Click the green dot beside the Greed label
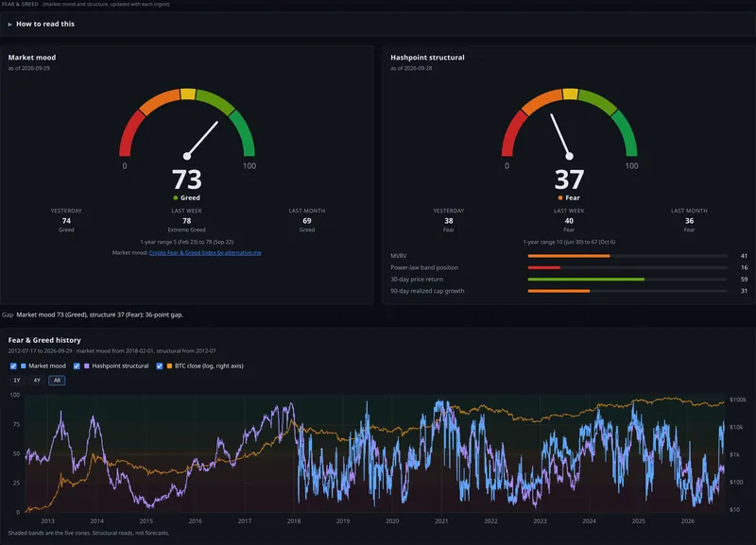Image resolution: width=756 pixels, height=545 pixels. click(176, 197)
